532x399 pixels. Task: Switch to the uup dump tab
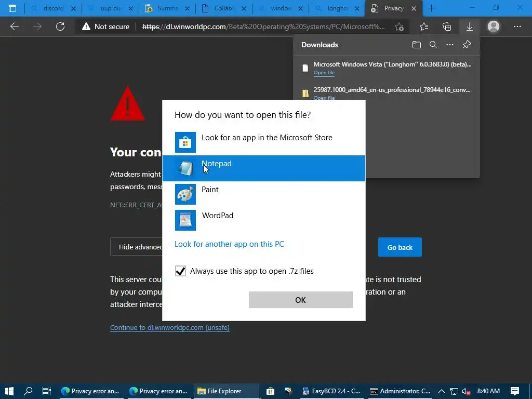click(x=110, y=8)
